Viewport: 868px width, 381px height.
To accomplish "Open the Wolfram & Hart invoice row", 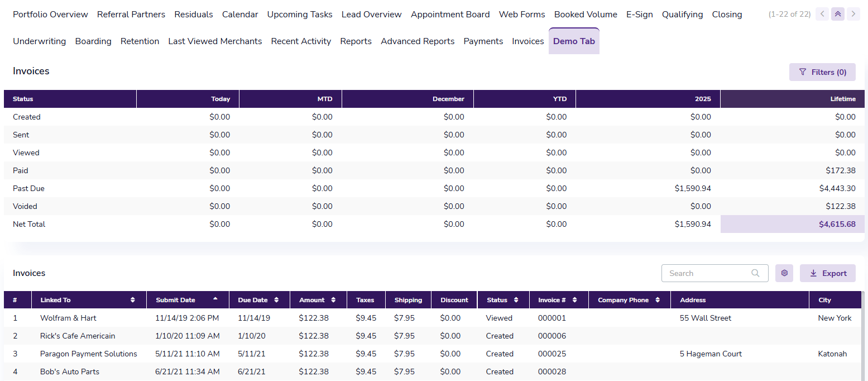I will [68, 318].
